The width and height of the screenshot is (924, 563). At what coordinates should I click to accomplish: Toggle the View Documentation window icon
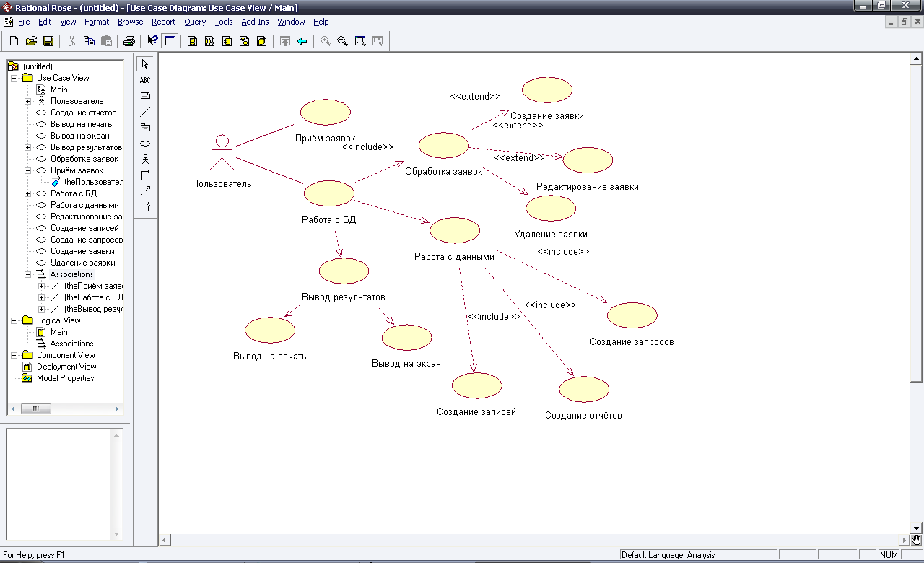170,41
